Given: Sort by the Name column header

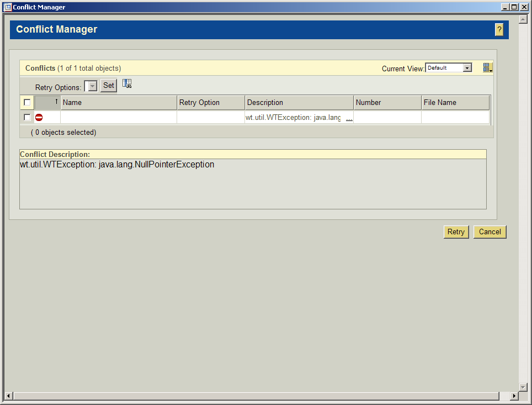Looking at the screenshot, I should [x=119, y=102].
